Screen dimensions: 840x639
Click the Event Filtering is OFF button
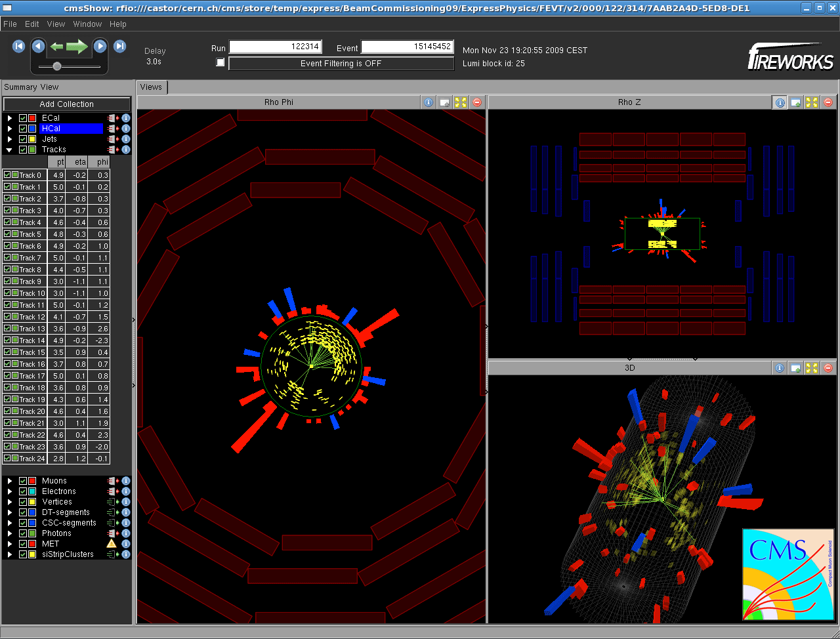pyautogui.click(x=341, y=64)
